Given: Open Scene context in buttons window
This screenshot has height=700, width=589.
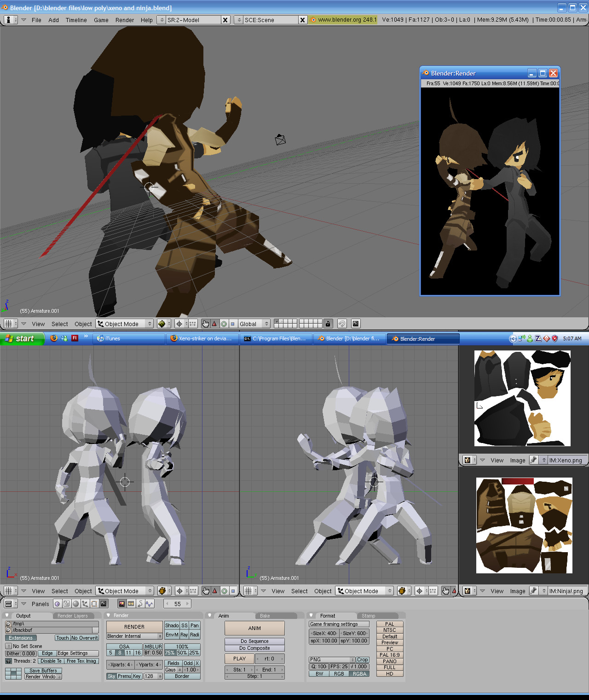Looking at the screenshot, I should coord(103,604).
